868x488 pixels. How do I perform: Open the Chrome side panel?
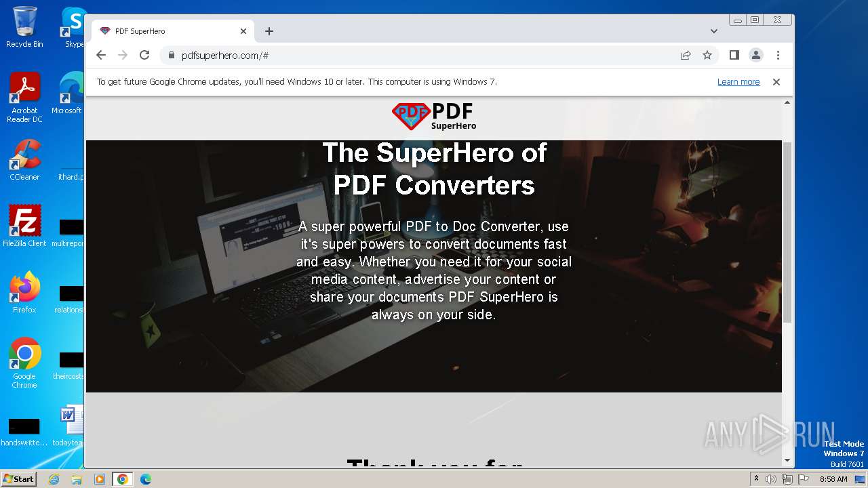point(734,56)
